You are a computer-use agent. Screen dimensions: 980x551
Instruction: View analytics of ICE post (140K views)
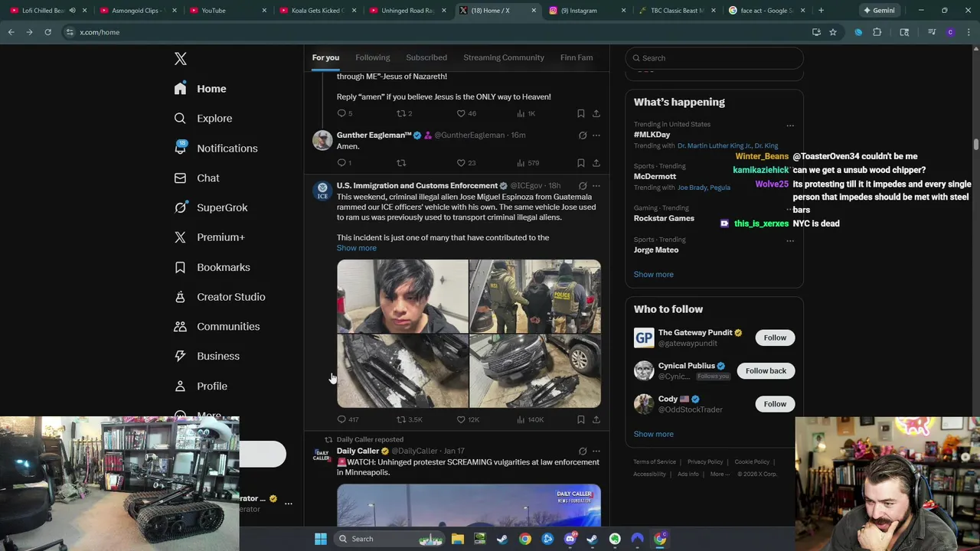click(x=530, y=419)
